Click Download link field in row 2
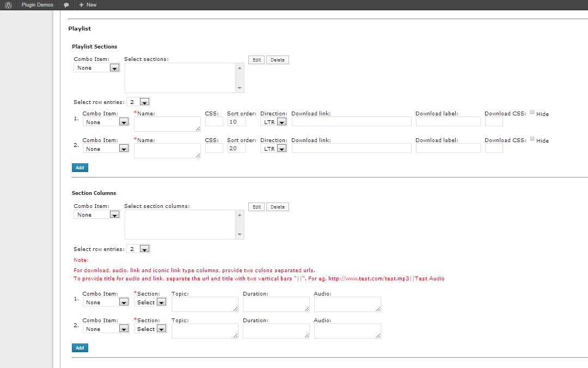 pos(351,148)
